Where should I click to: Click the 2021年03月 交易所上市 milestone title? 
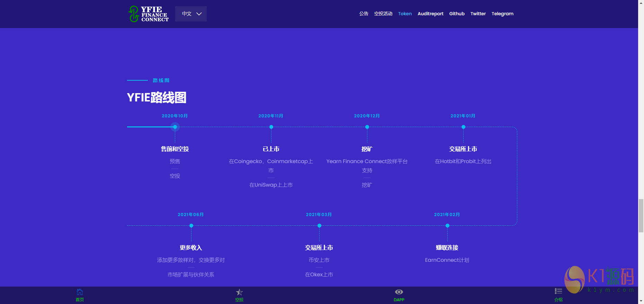pos(319,248)
